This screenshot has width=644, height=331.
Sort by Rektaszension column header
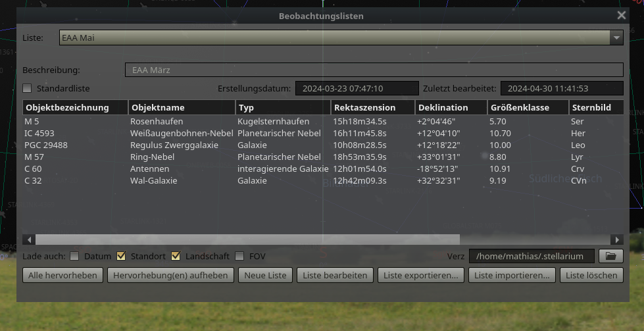coord(373,108)
